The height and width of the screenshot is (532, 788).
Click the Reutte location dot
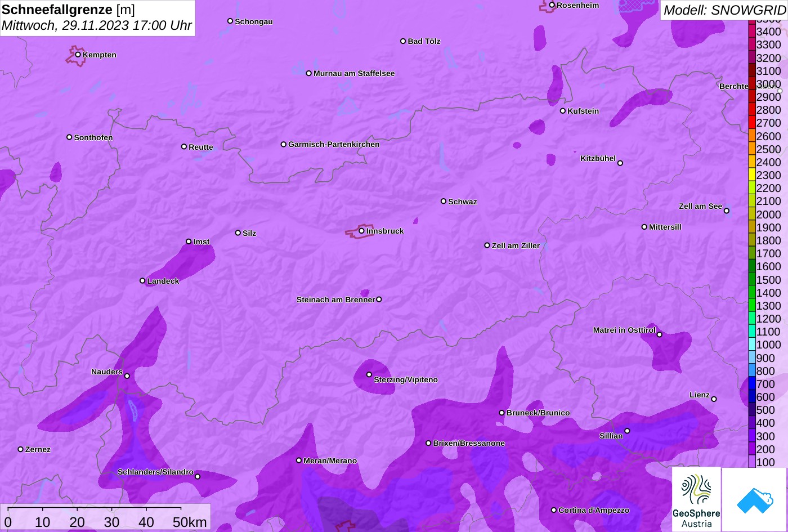click(183, 146)
